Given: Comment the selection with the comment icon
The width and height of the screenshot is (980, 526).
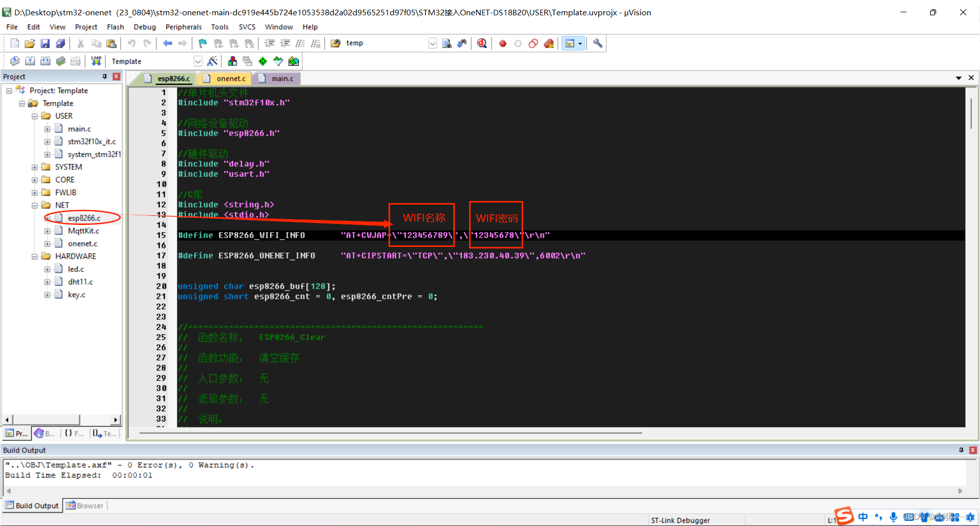Looking at the screenshot, I should pos(300,43).
